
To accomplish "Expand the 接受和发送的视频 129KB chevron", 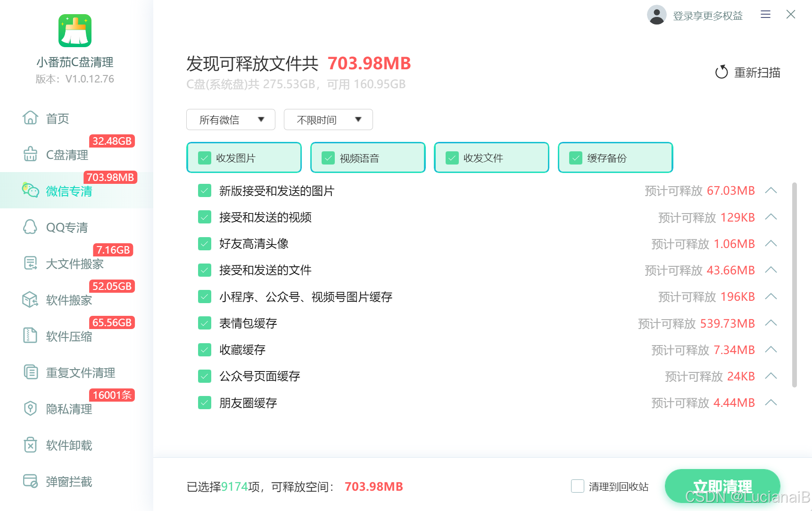I will pos(771,217).
